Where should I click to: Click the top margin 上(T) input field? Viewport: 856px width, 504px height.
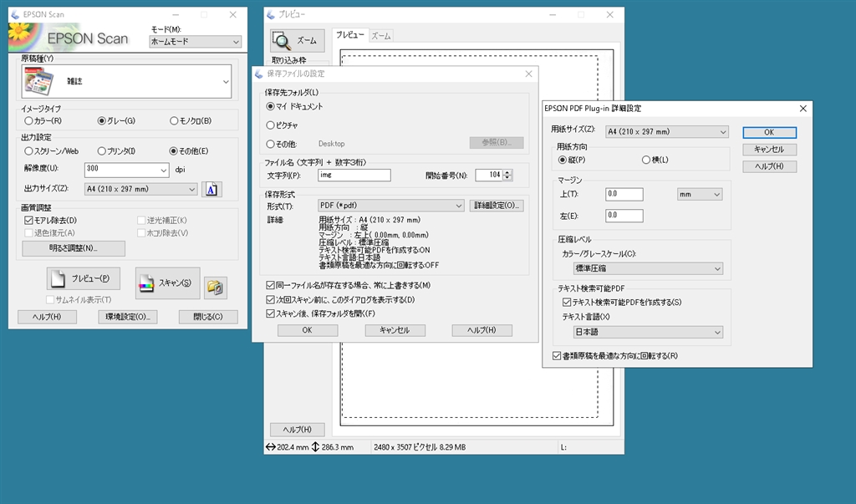click(624, 195)
